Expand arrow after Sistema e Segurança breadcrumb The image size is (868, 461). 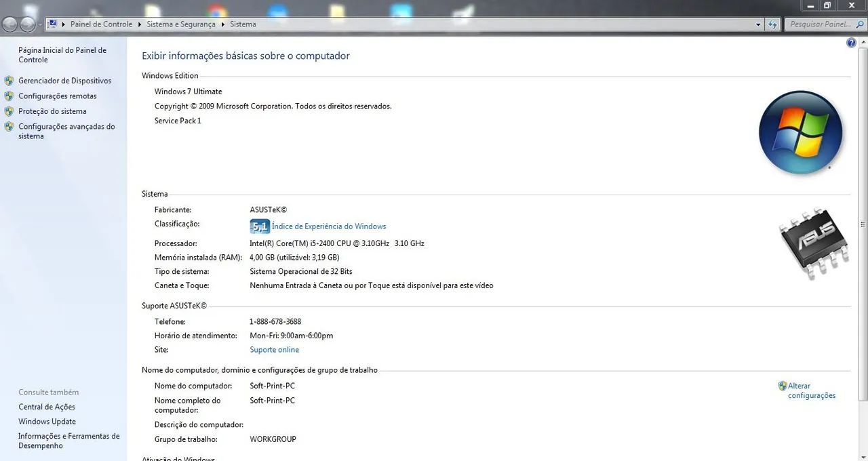[x=222, y=24]
